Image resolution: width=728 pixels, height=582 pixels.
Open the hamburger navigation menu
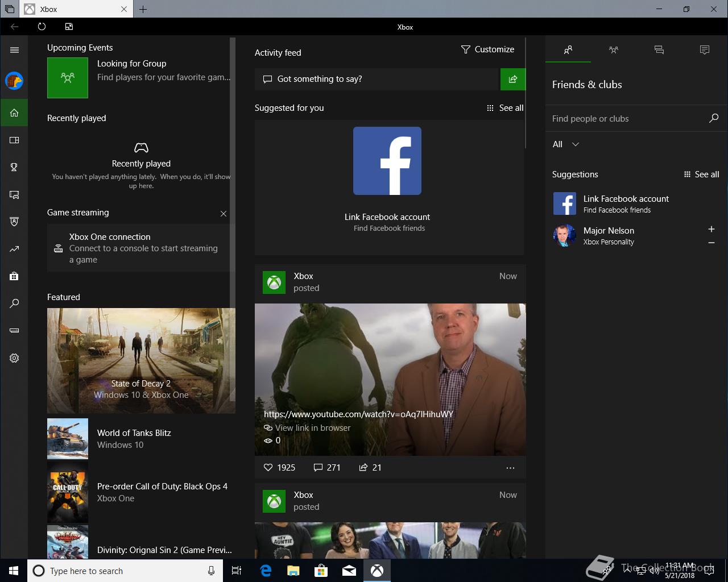point(14,50)
